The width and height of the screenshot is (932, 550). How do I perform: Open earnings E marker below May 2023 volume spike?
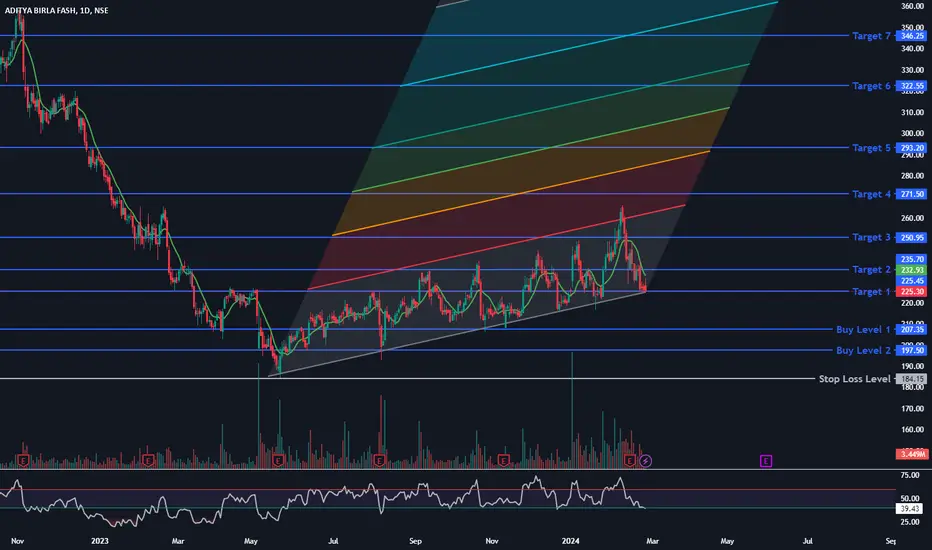pyautogui.click(x=278, y=461)
